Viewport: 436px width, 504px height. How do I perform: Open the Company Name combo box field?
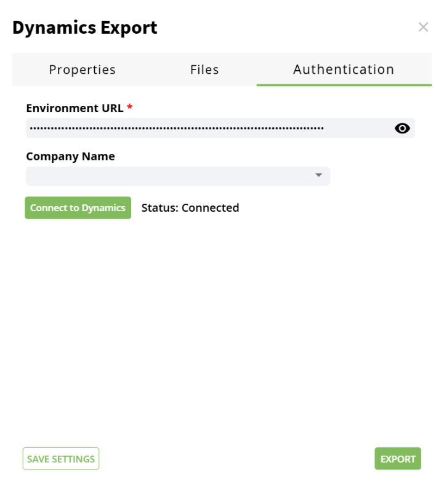point(178,176)
